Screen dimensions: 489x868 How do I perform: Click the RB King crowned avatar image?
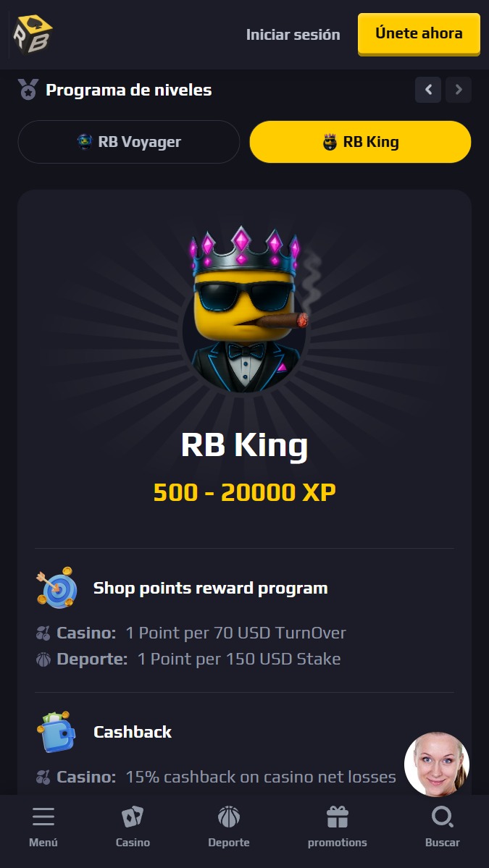coord(245,310)
